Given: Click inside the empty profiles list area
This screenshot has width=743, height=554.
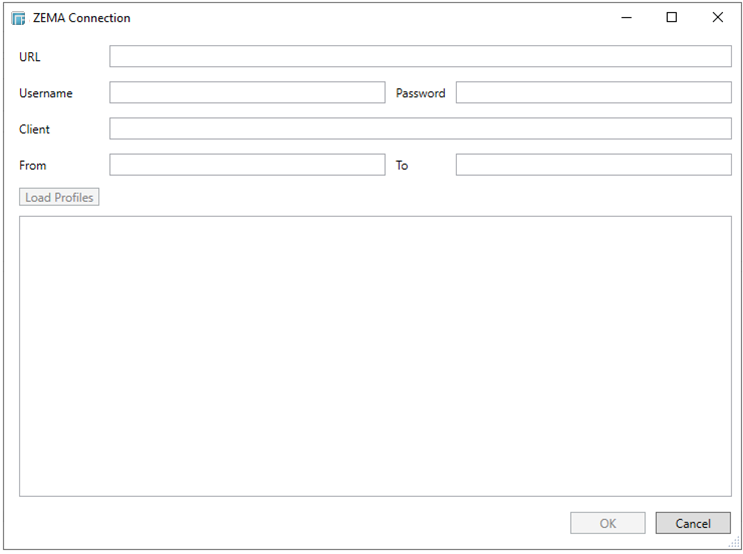Looking at the screenshot, I should click(375, 355).
